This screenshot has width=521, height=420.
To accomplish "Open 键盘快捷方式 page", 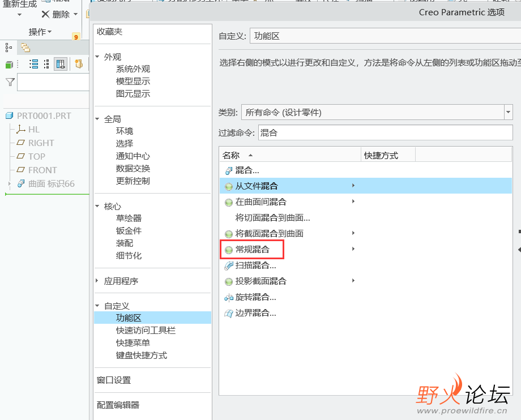I will pos(142,355).
